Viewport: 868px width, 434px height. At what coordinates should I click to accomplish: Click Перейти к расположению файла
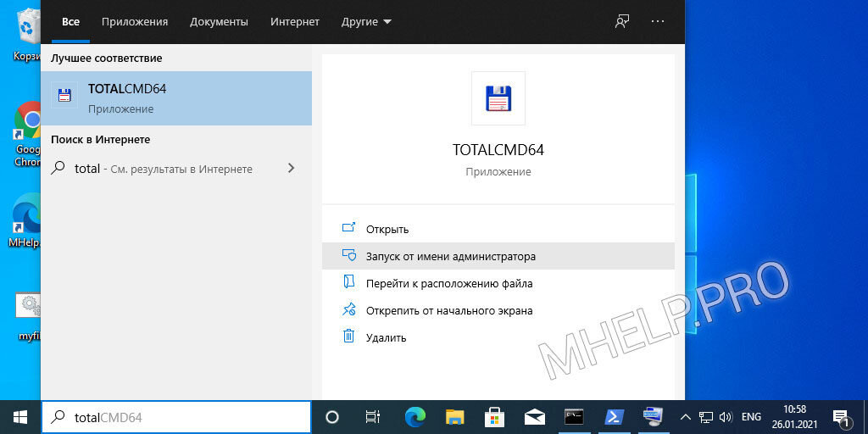pyautogui.click(x=498, y=283)
